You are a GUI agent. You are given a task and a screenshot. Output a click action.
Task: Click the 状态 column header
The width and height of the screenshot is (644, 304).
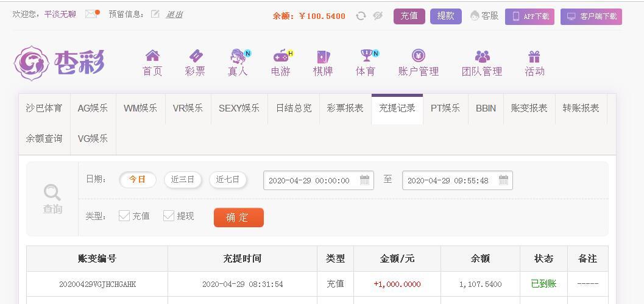pyautogui.click(x=543, y=259)
